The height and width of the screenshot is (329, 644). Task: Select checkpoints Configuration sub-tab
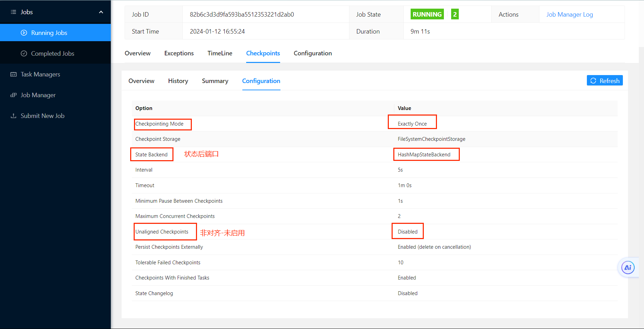[261, 81]
